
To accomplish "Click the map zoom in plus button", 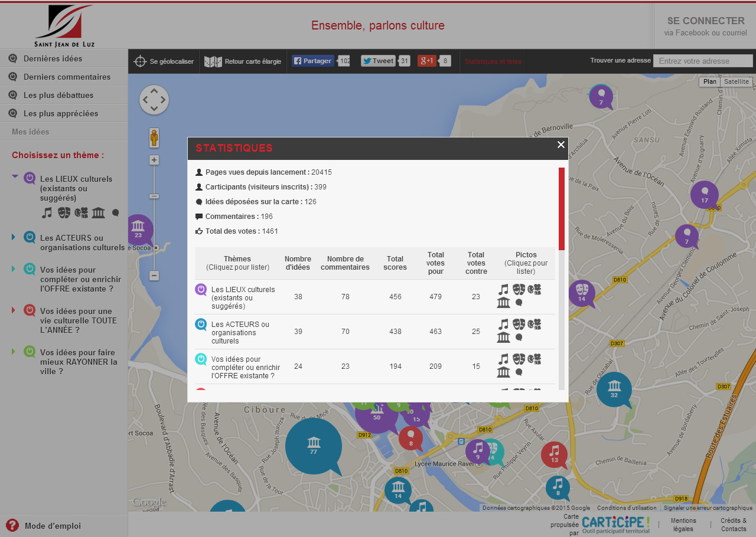I will tap(154, 160).
